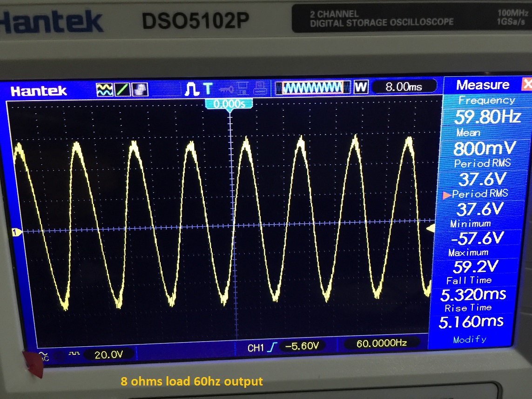This screenshot has width=532, height=399.
Task: Click the channel 1 ground level marker
Action: tap(17, 232)
